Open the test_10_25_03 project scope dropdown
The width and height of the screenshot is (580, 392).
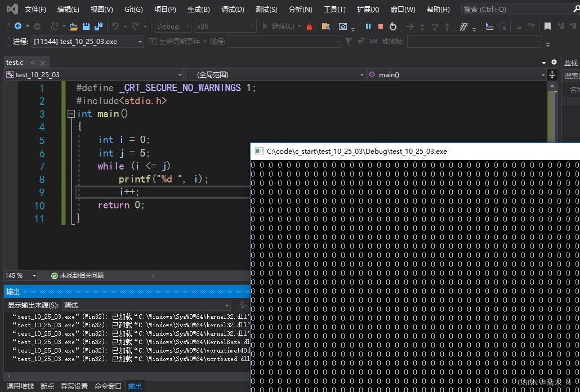95,75
